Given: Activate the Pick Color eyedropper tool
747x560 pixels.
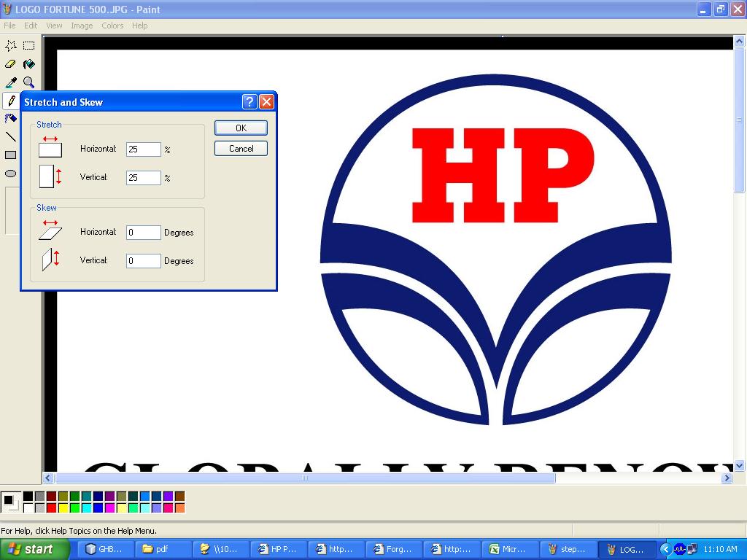Looking at the screenshot, I should pyautogui.click(x=10, y=82).
